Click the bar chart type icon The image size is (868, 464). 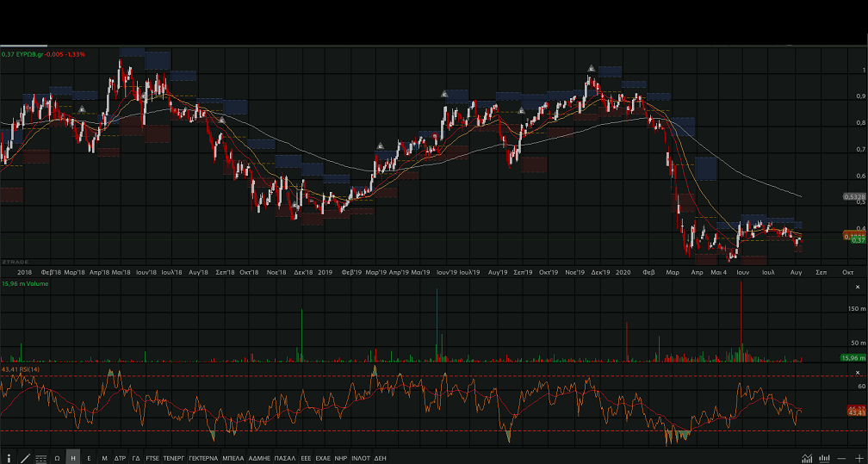click(824, 458)
